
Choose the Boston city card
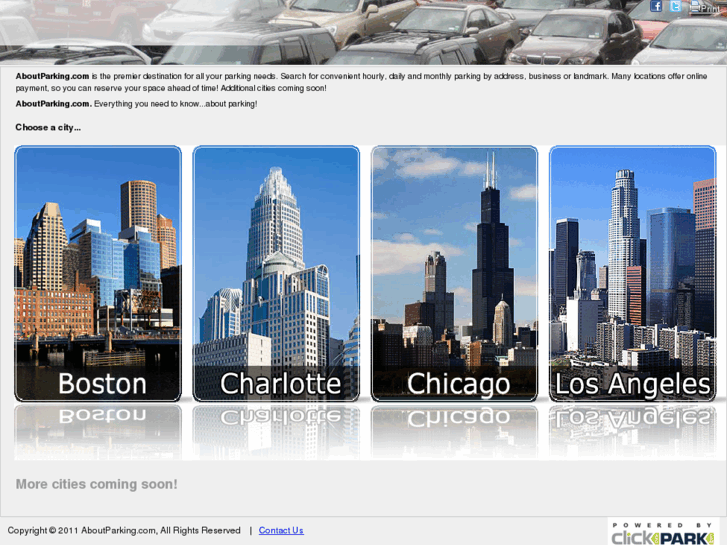(x=98, y=274)
